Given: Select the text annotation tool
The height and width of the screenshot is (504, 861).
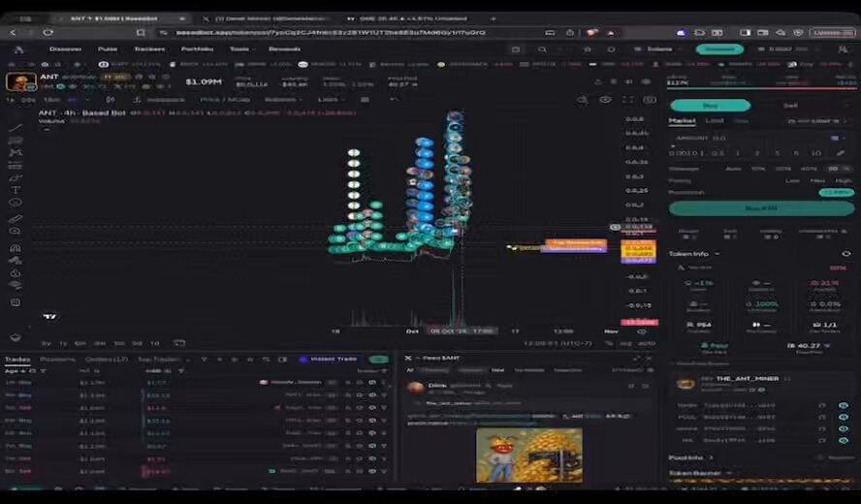Looking at the screenshot, I should point(16,190).
